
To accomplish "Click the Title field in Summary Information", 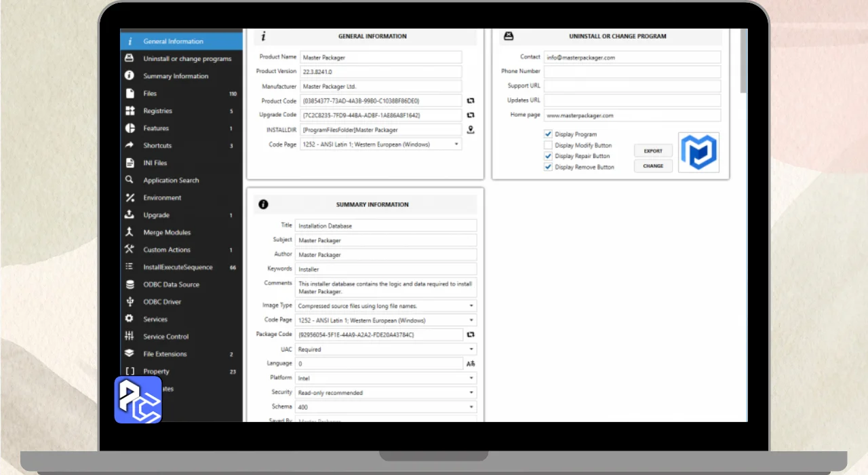I will click(387, 225).
